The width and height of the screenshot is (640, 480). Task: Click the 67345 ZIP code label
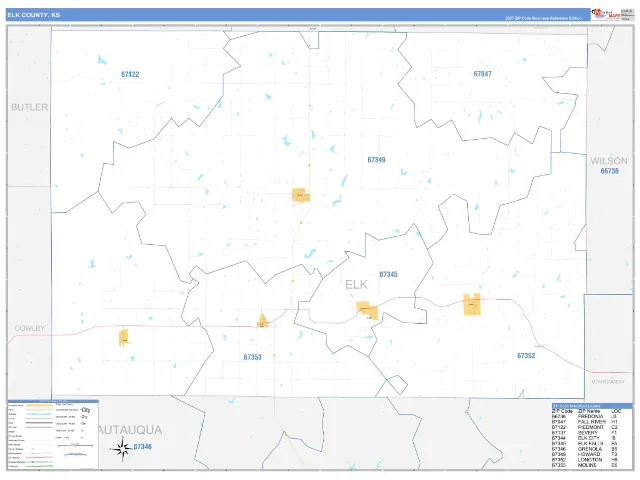tap(388, 274)
